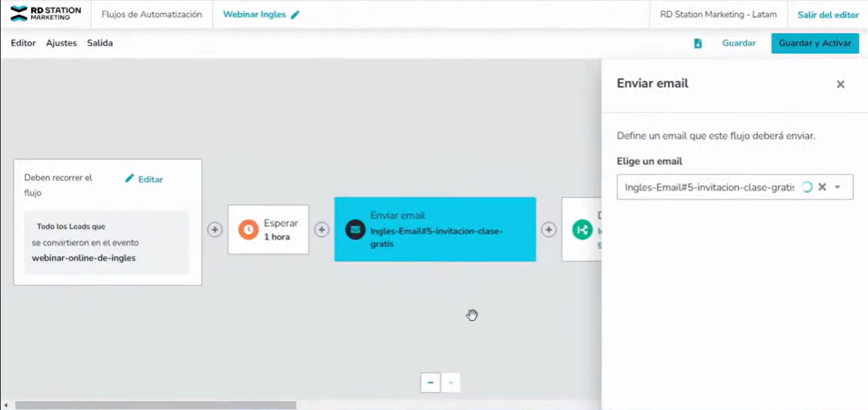Image resolution: width=868 pixels, height=410 pixels.
Task: Select the blue Enviar email node
Action: tap(435, 229)
